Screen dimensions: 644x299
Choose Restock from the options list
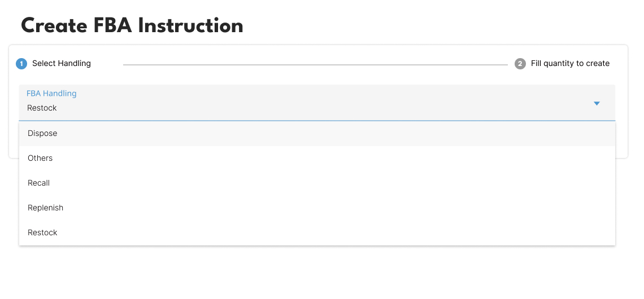42,233
